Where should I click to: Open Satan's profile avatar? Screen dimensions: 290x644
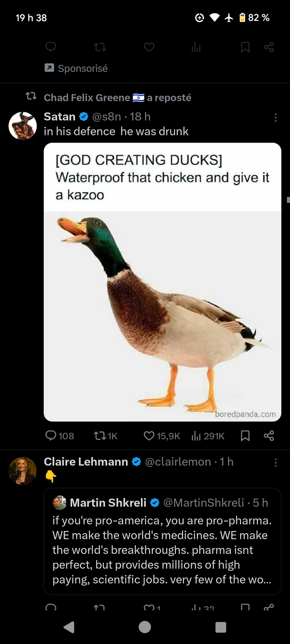point(23,126)
